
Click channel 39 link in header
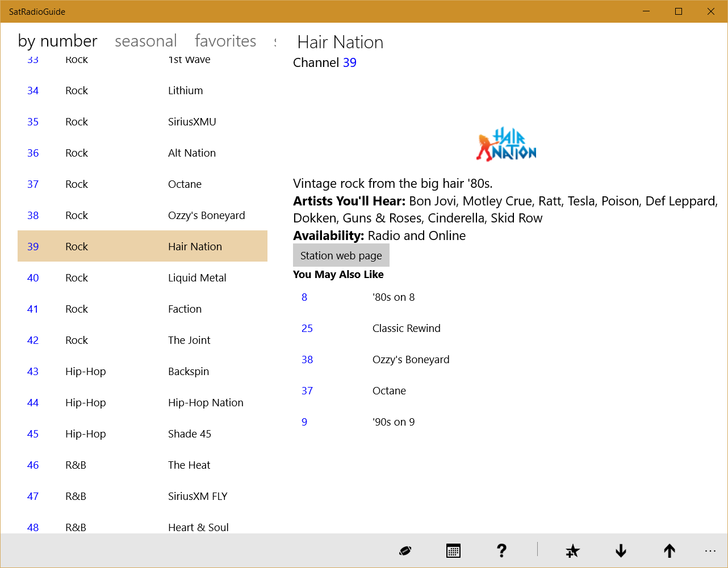[350, 62]
